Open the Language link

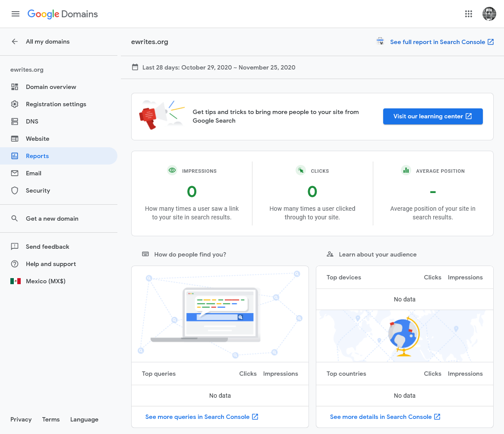84,419
